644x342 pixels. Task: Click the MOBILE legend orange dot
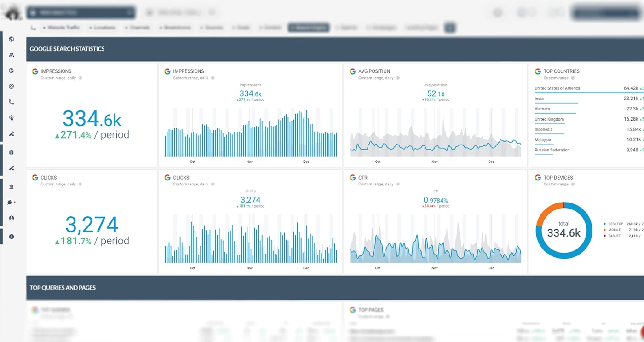click(604, 230)
